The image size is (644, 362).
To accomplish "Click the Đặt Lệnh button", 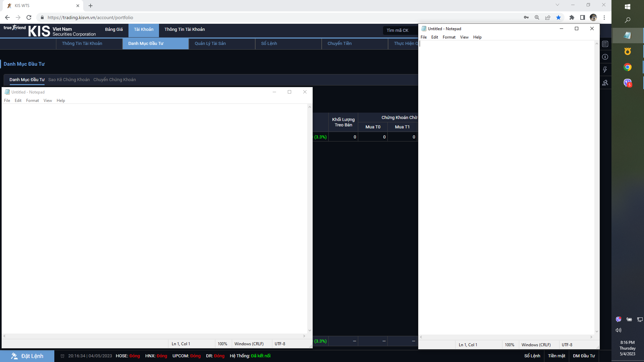I will [x=27, y=356].
